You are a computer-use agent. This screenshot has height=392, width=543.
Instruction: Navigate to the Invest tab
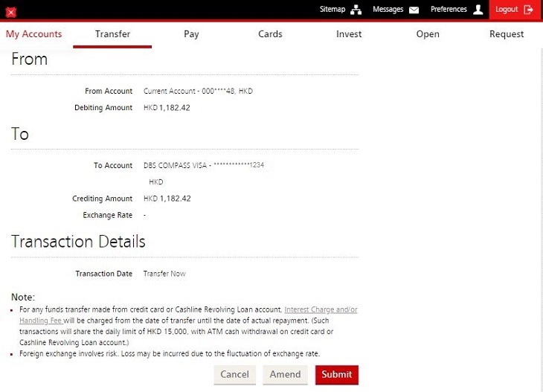pyautogui.click(x=349, y=34)
